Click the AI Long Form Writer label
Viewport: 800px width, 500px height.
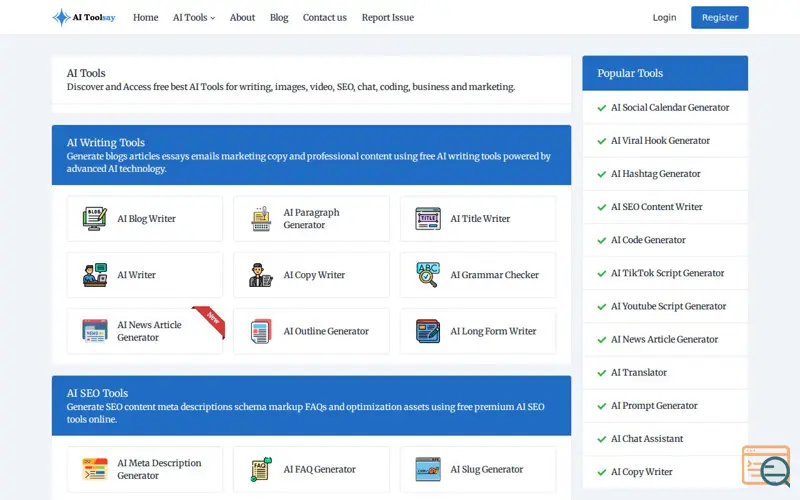pyautogui.click(x=493, y=331)
